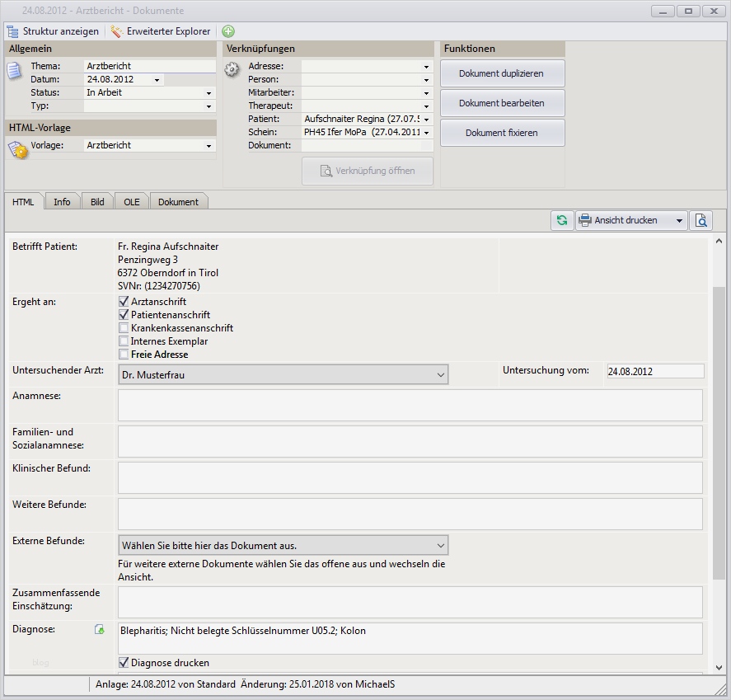Open the Erweiterter Explorer
The image size is (731, 700).
point(161,31)
